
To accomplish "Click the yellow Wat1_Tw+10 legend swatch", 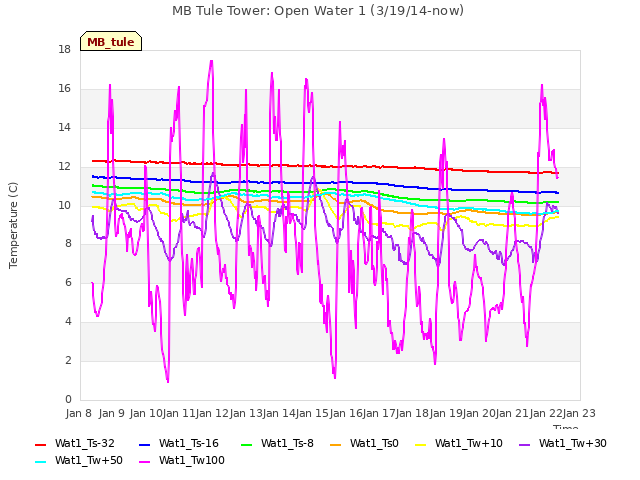I will click(x=421, y=444).
